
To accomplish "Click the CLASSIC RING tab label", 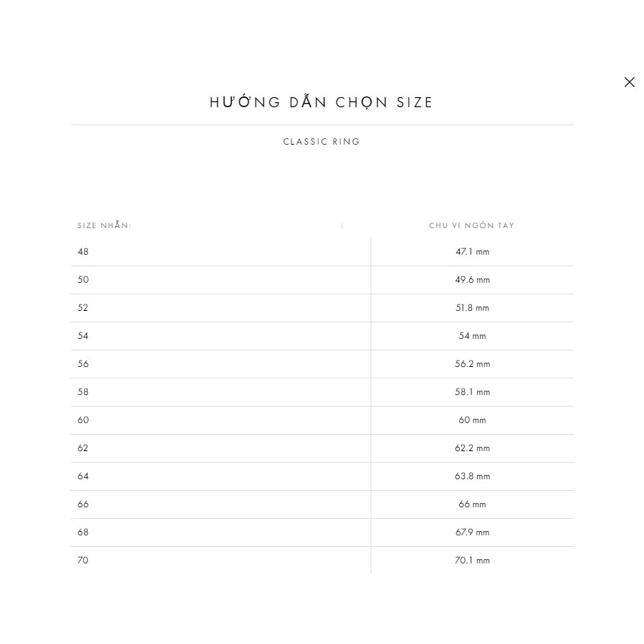I will 322,142.
